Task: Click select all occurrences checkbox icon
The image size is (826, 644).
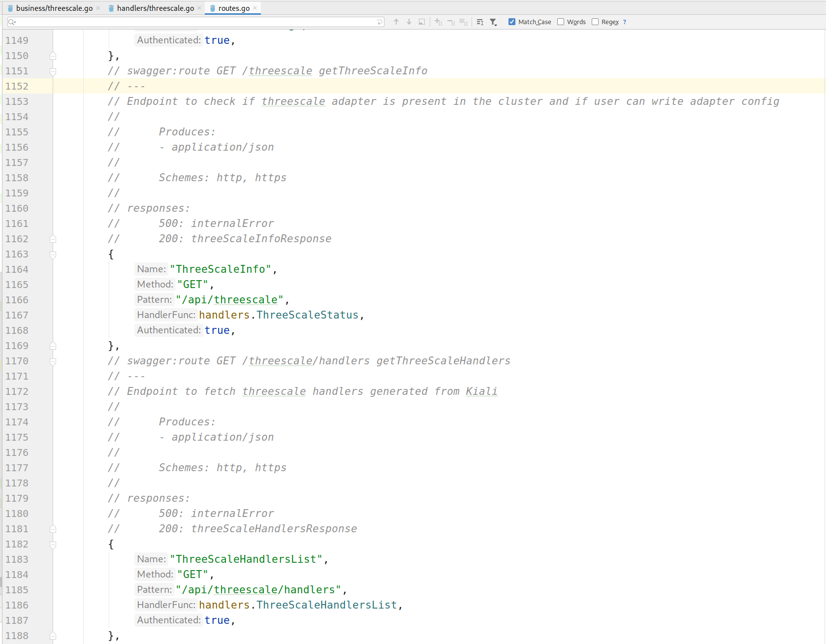Action: coord(464,22)
